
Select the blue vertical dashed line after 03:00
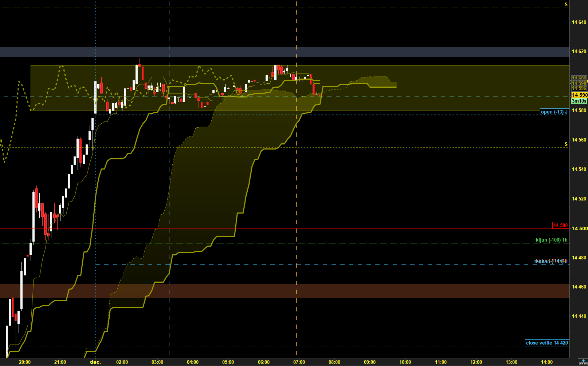tap(169, 178)
